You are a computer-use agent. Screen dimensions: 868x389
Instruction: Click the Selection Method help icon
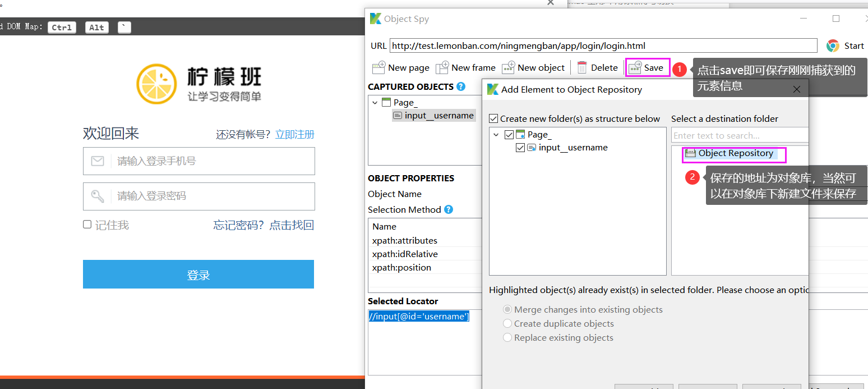click(x=448, y=209)
